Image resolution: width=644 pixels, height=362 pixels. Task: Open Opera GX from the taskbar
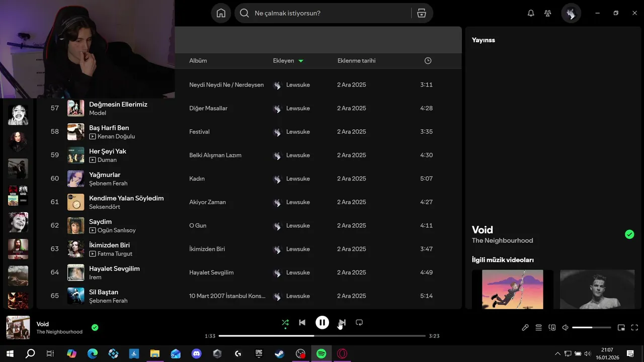click(342, 354)
